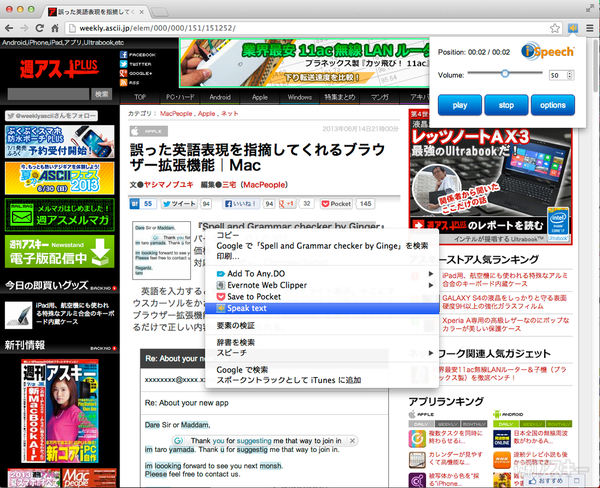Open the Apple navigation tab
Viewport: 600px width, 488px height.
click(x=260, y=97)
